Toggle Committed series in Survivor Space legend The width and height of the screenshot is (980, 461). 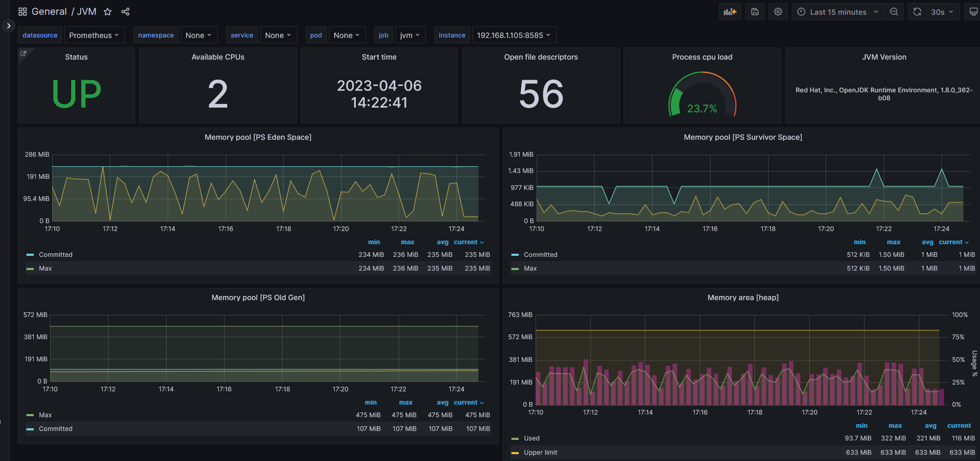point(540,255)
